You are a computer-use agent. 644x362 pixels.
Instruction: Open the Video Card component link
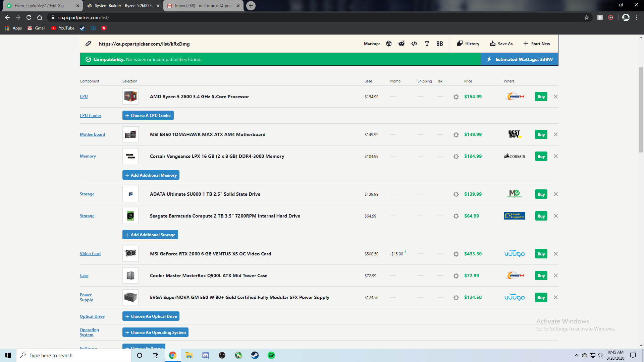pos(90,254)
